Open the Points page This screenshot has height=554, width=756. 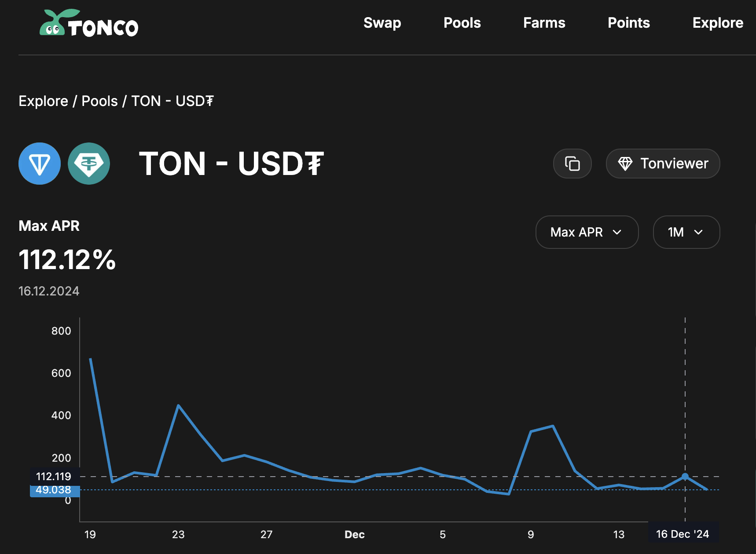coord(628,23)
